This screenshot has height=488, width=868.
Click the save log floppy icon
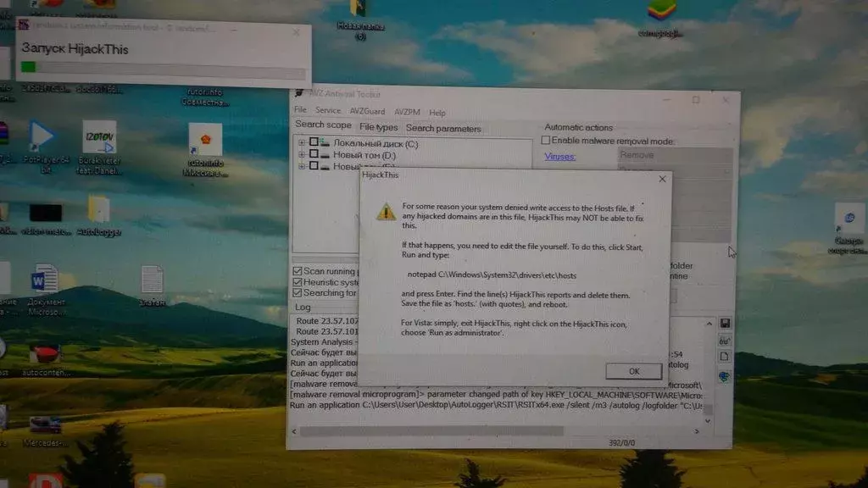[x=725, y=323]
